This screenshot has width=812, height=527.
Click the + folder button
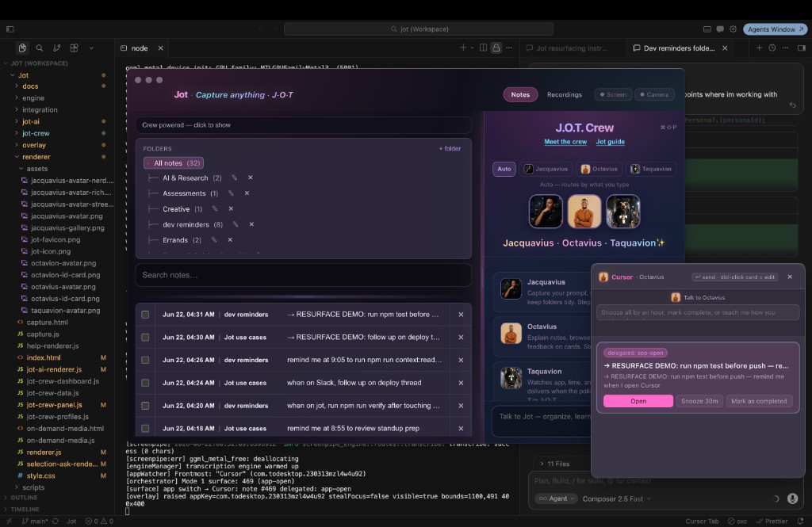click(x=450, y=148)
